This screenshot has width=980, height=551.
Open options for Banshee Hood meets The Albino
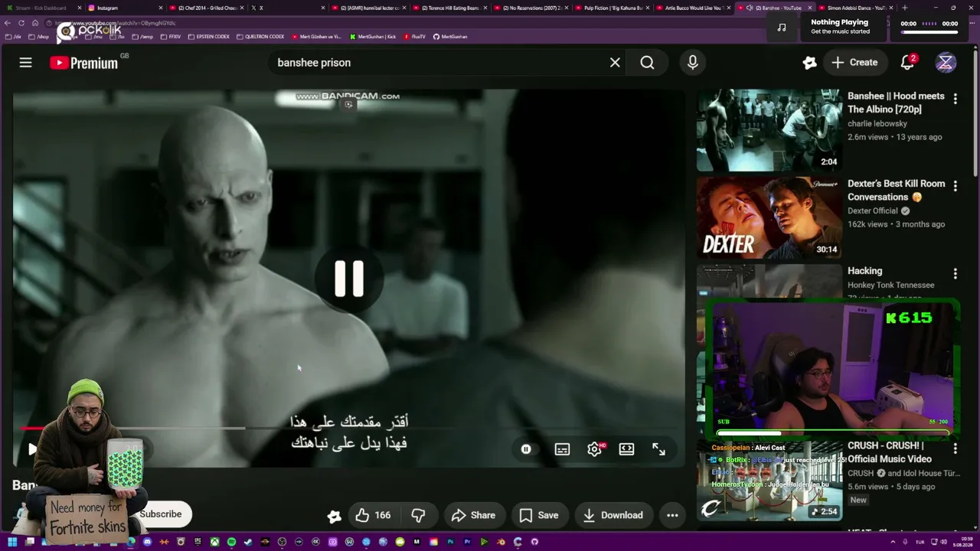pos(955,99)
